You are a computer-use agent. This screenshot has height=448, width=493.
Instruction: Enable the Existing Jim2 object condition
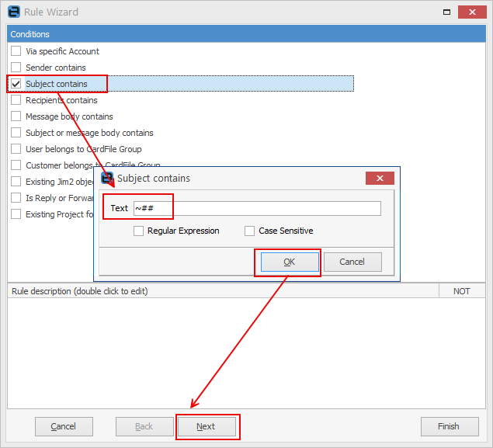[16, 182]
